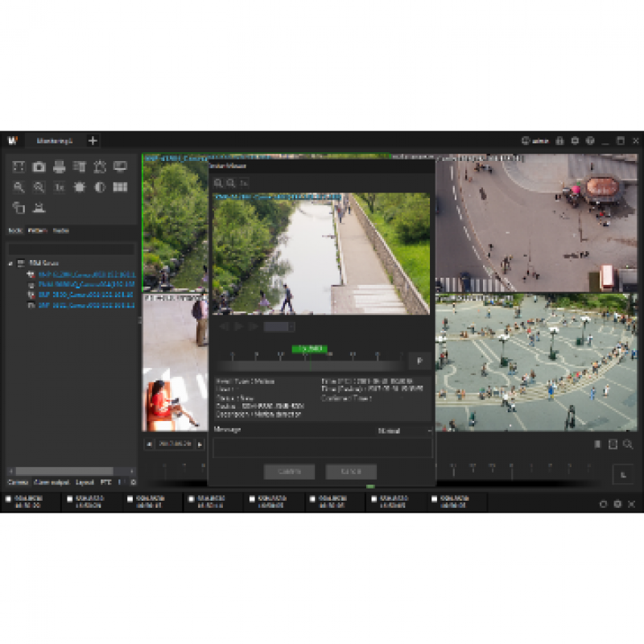Click the lock icon in title bar

pyautogui.click(x=559, y=141)
